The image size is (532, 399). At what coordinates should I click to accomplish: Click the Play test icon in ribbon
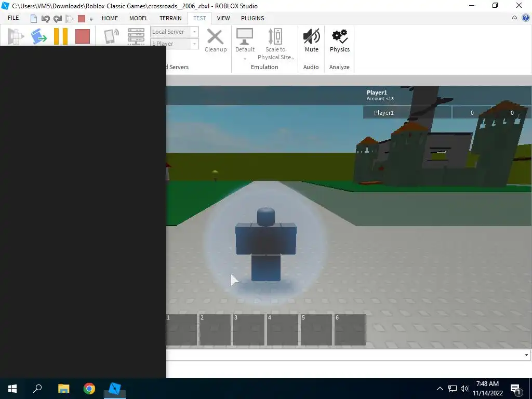[16, 36]
